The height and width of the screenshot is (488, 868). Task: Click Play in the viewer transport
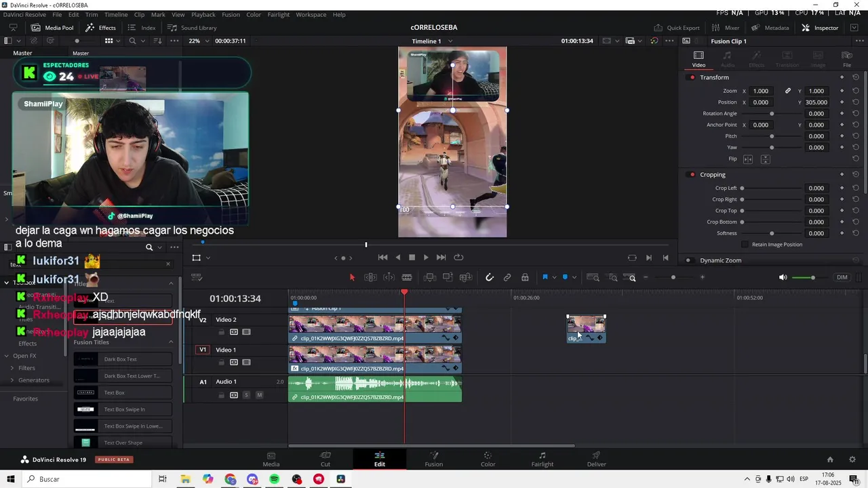(x=426, y=258)
